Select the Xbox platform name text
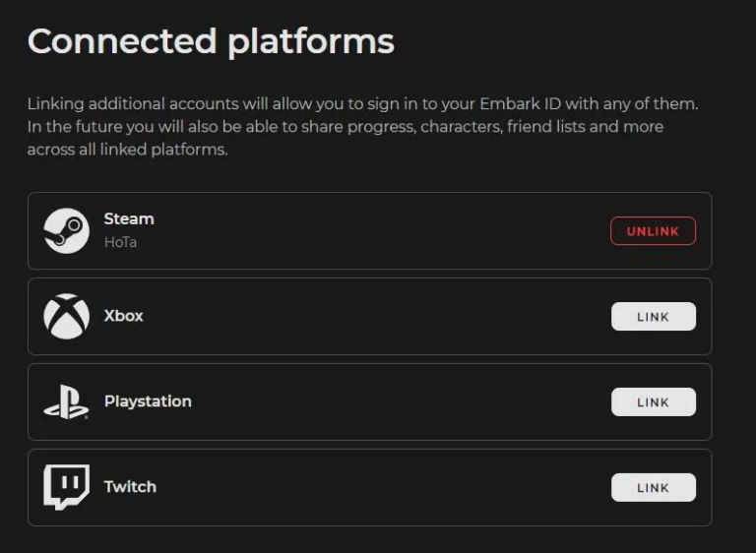756x553 pixels. [x=124, y=316]
